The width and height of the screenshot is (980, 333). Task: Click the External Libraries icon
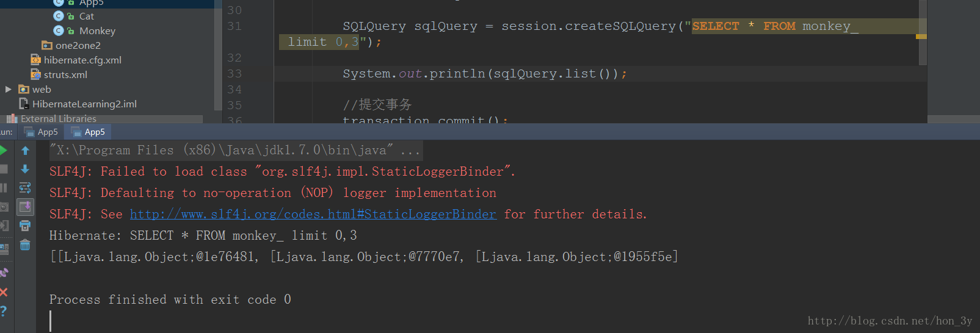[12, 118]
